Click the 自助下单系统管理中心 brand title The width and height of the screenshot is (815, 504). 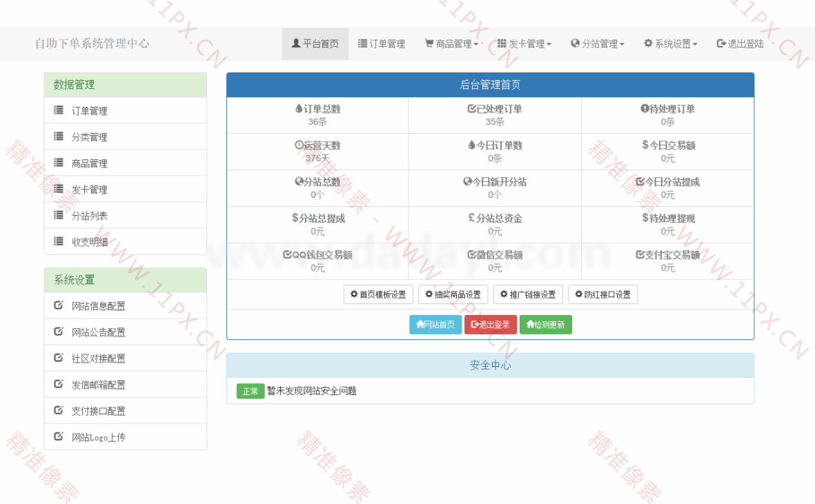tap(92, 43)
